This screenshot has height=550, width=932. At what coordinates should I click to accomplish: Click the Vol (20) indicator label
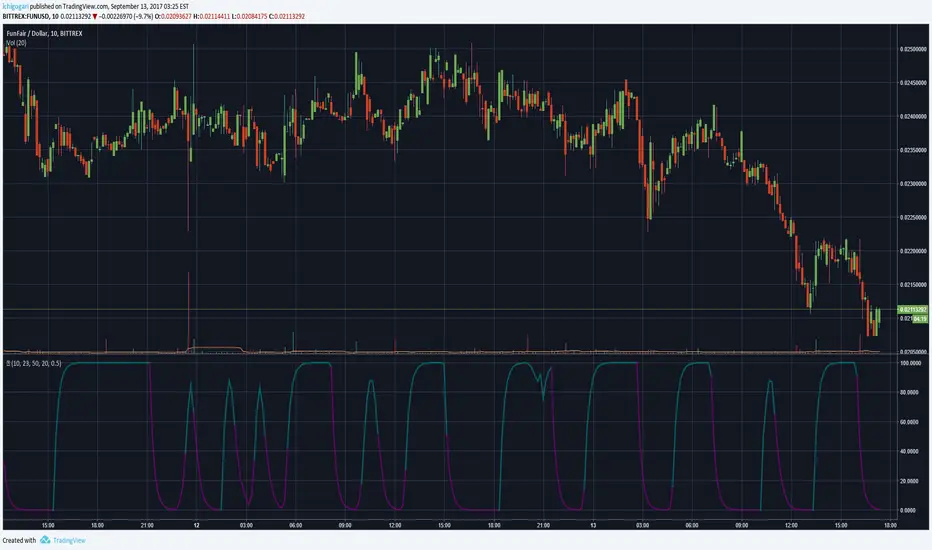click(16, 43)
